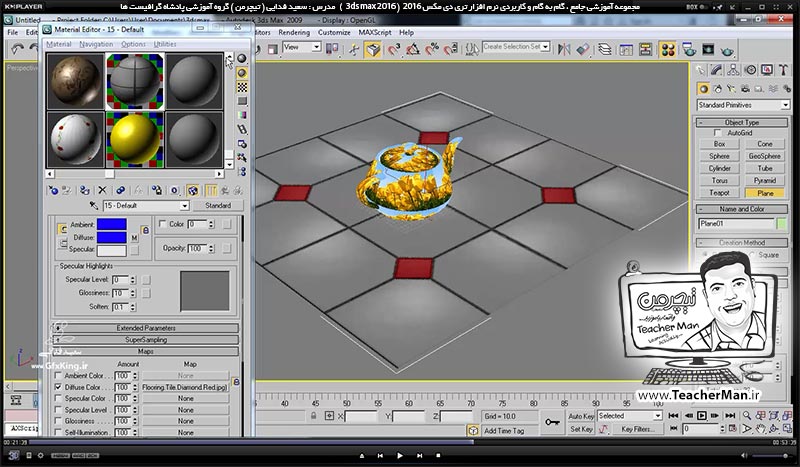Open the Layer Manager icon
This screenshot has height=467, width=800.
point(605,49)
